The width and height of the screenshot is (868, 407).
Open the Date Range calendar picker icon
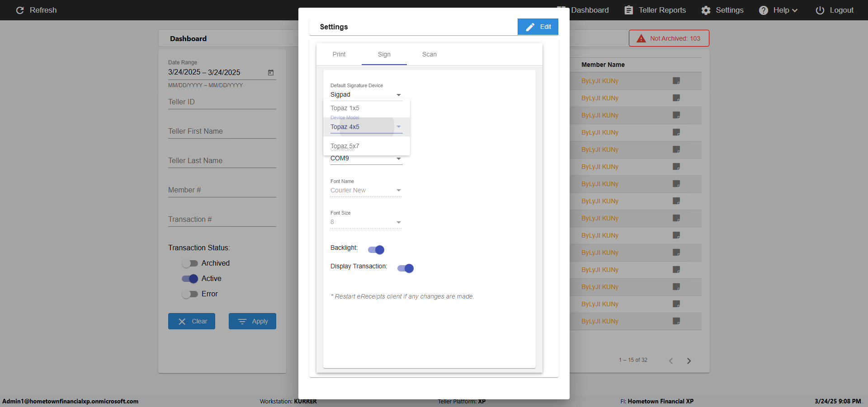pos(271,72)
